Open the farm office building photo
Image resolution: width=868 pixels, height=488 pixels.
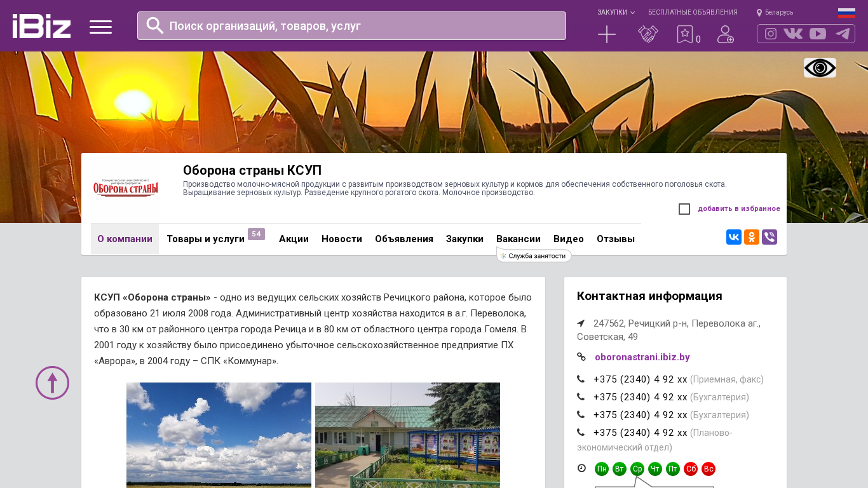pyautogui.click(x=407, y=435)
